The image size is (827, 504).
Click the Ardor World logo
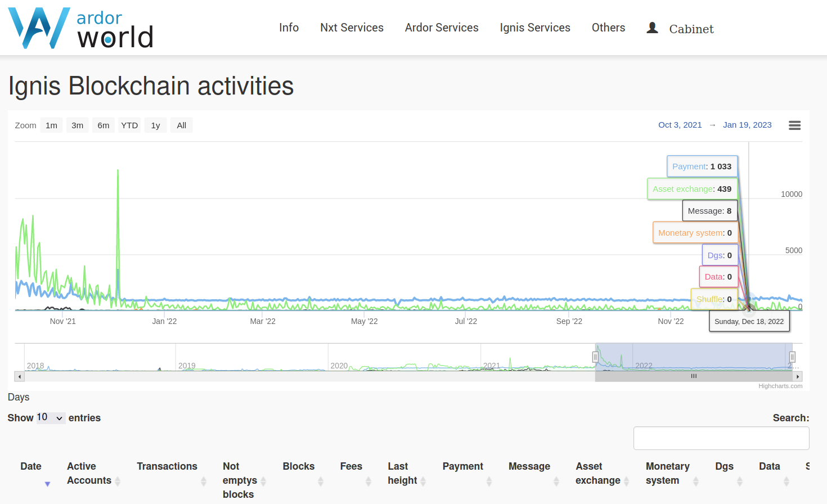click(81, 28)
